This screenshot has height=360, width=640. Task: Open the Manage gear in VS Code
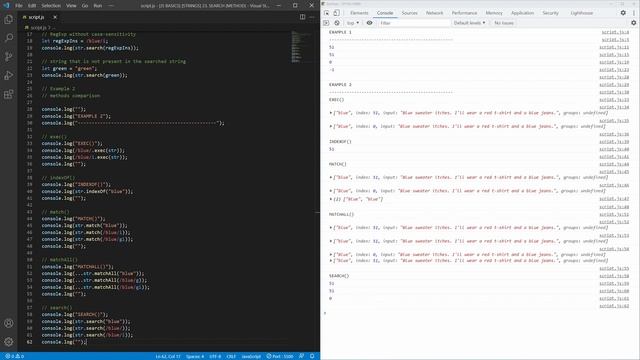pyautogui.click(x=9, y=342)
